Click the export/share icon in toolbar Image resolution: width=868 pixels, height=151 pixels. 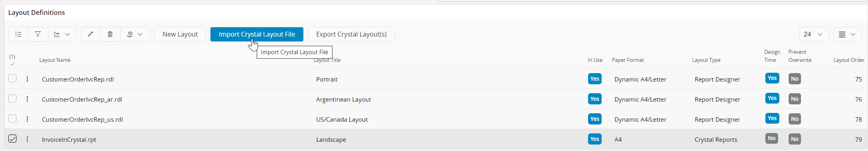[x=57, y=35]
